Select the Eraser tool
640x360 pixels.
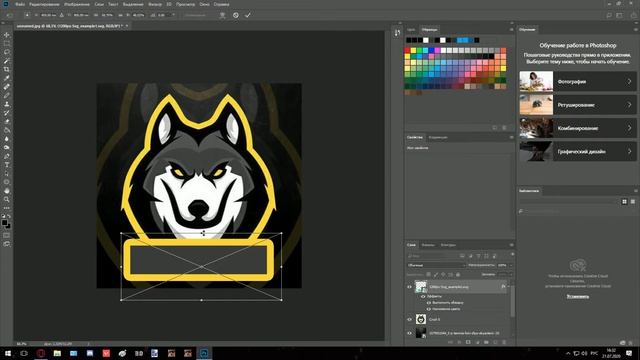(7, 121)
